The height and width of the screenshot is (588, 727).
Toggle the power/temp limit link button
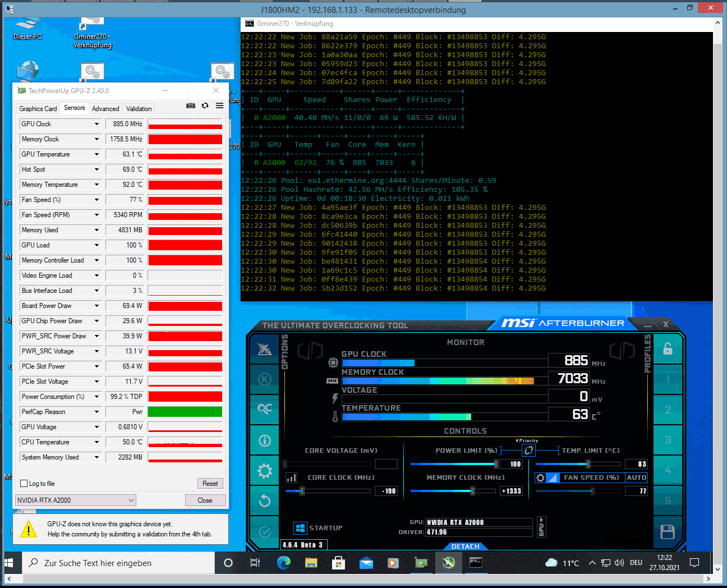coord(528,451)
